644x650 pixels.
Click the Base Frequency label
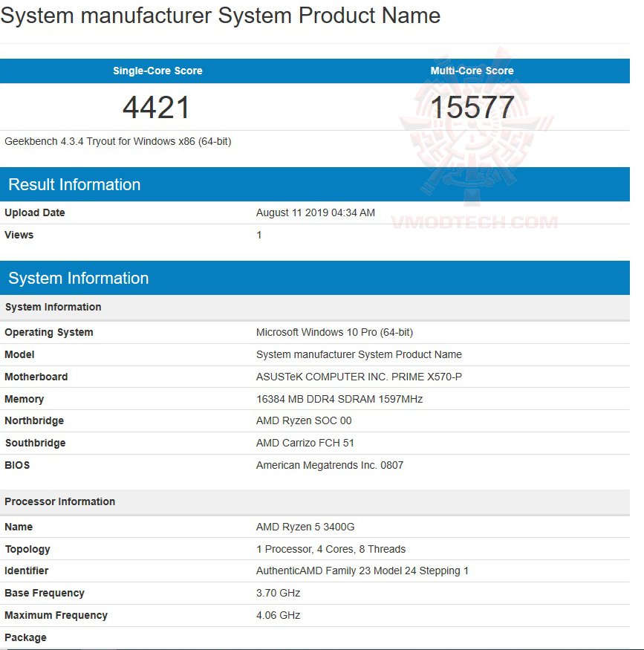(45, 594)
